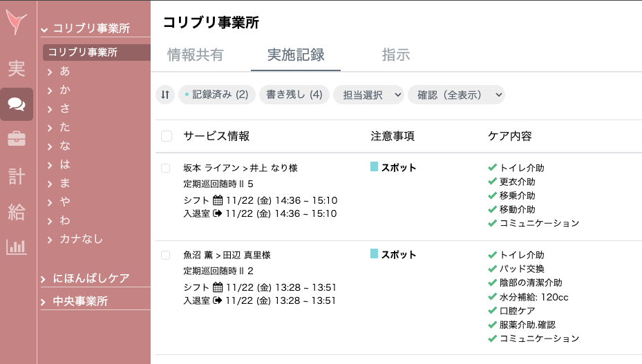Expand the や group
The height and width of the screenshot is (364, 642).
50,202
